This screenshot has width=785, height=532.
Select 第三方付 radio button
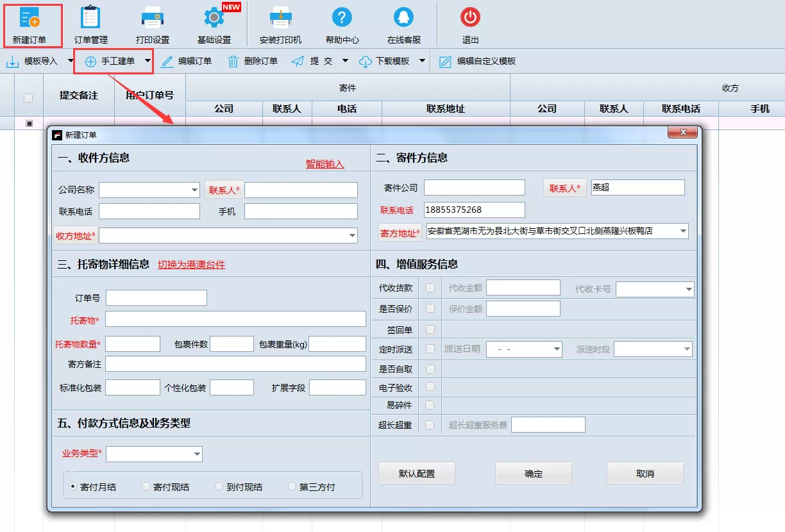(x=292, y=487)
